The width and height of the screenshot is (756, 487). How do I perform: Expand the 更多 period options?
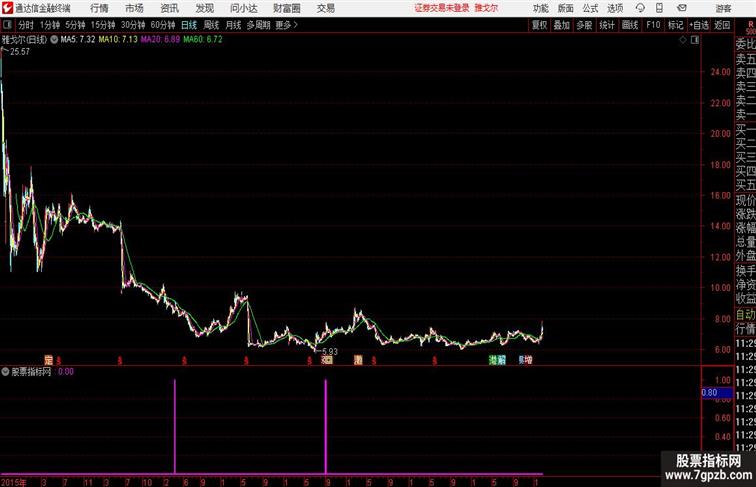point(286,25)
